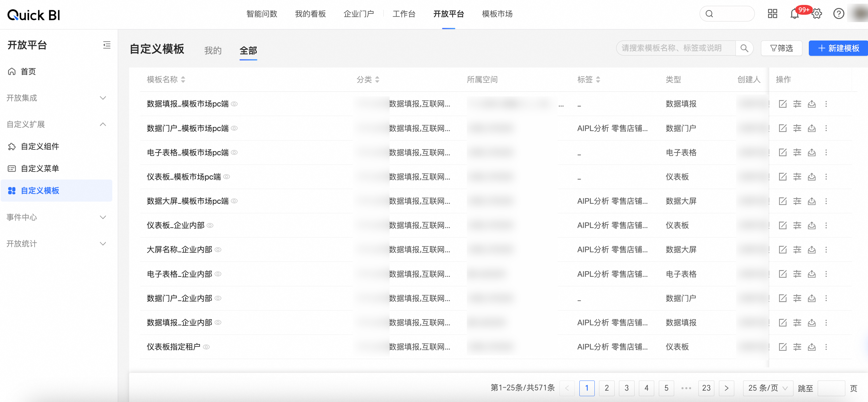Screen dimensions: 868x402
Task: Go to 我的看板 in top navigation
Action: [x=310, y=14]
